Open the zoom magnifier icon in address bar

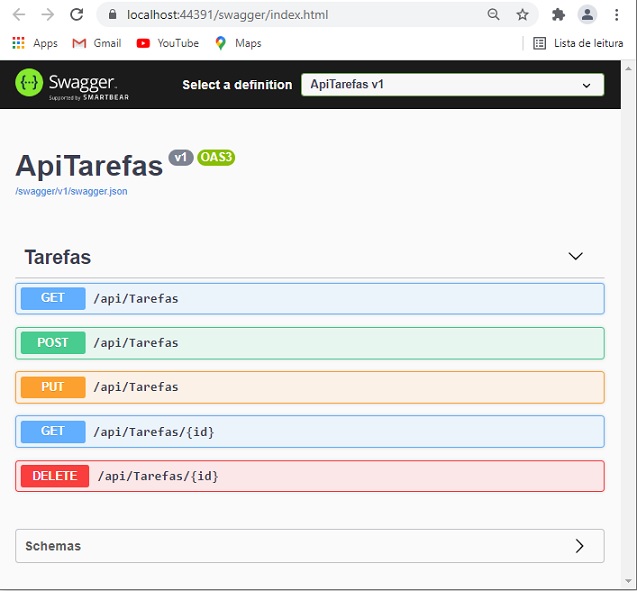(493, 15)
